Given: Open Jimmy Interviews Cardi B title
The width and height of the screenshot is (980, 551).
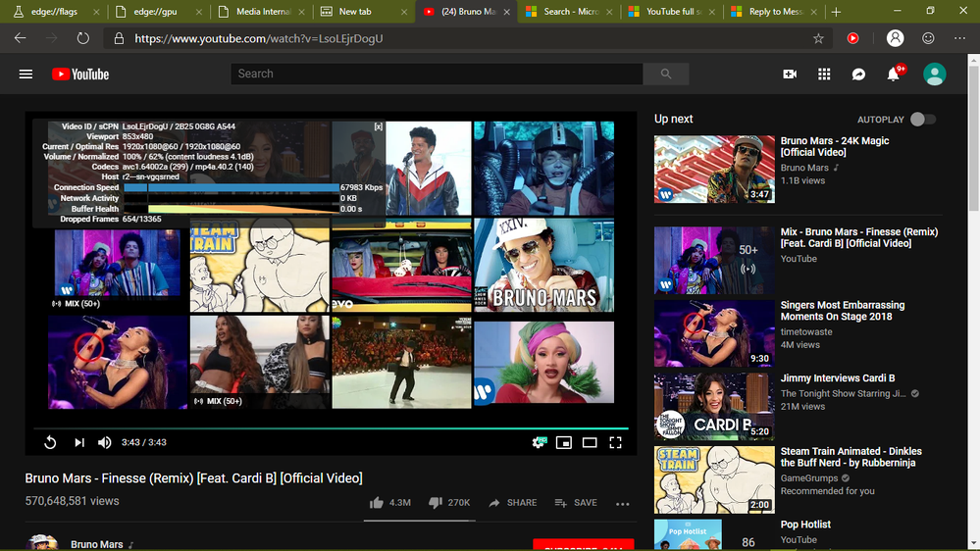Looking at the screenshot, I should (x=838, y=377).
